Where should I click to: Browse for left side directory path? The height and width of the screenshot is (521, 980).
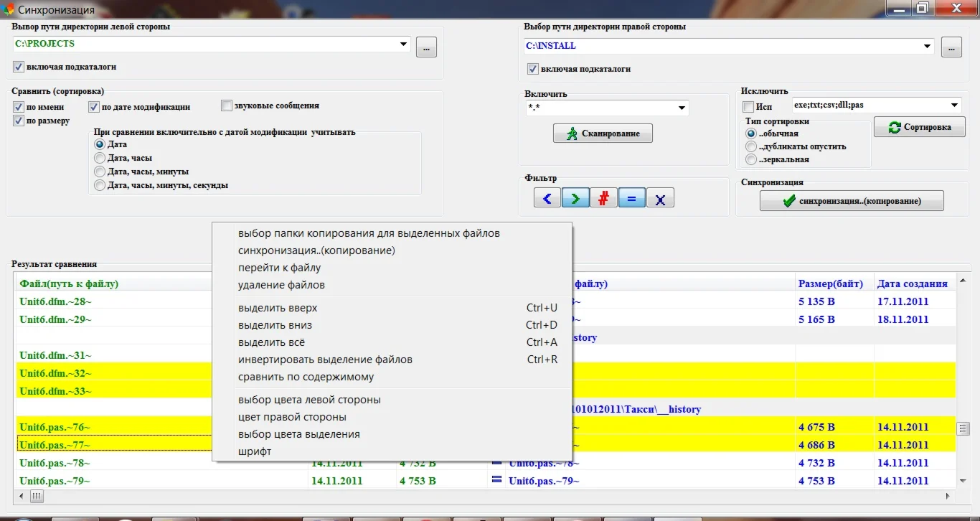426,47
